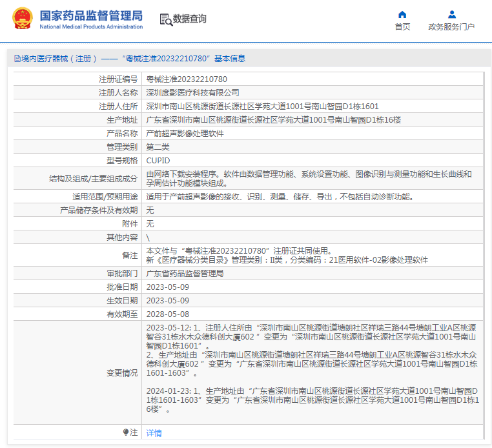Click the lightbulb icon beside 注

click(x=126, y=433)
